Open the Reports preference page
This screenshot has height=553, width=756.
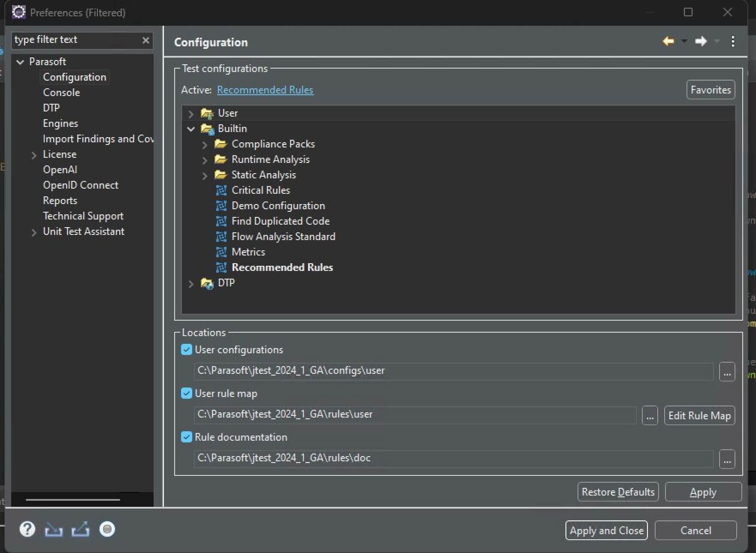point(60,201)
